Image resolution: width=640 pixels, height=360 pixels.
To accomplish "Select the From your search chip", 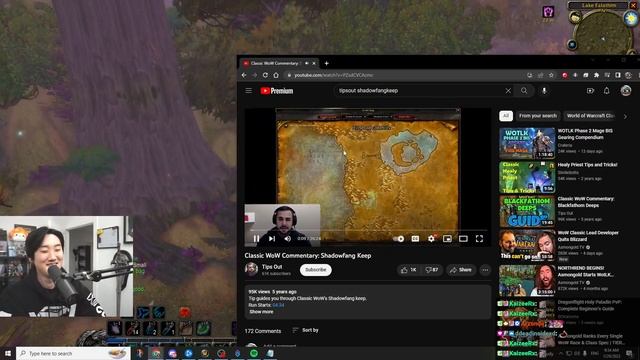I will [x=538, y=116].
